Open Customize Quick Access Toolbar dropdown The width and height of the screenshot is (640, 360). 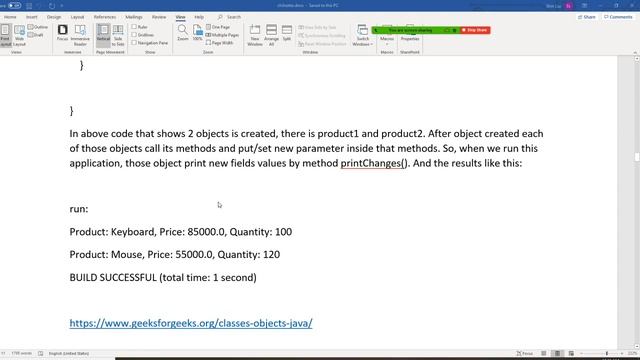pyautogui.click(x=62, y=6)
